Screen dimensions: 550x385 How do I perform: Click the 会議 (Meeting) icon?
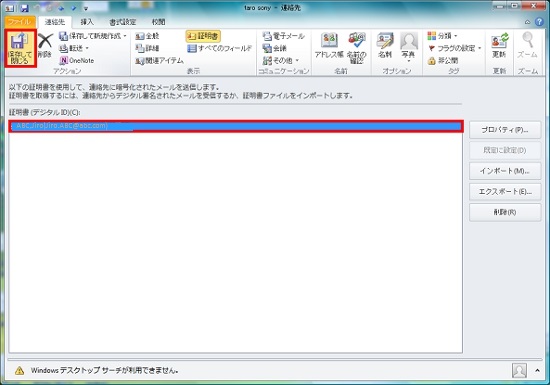267,48
